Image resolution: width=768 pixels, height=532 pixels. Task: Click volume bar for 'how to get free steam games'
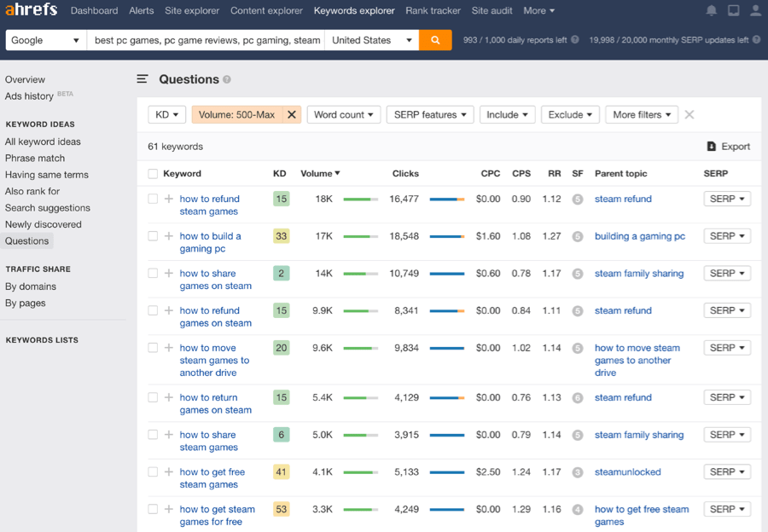[x=360, y=472]
